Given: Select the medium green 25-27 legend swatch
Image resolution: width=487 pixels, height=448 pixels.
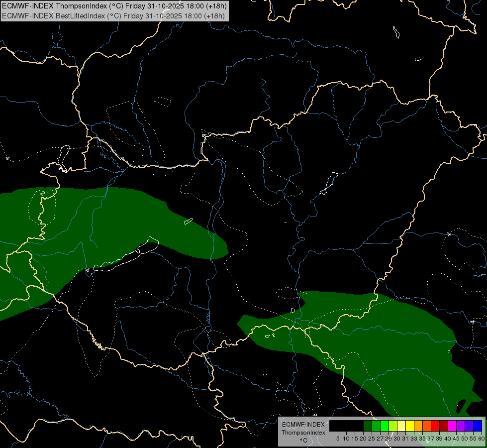Looking at the screenshot, I should [x=376, y=426].
